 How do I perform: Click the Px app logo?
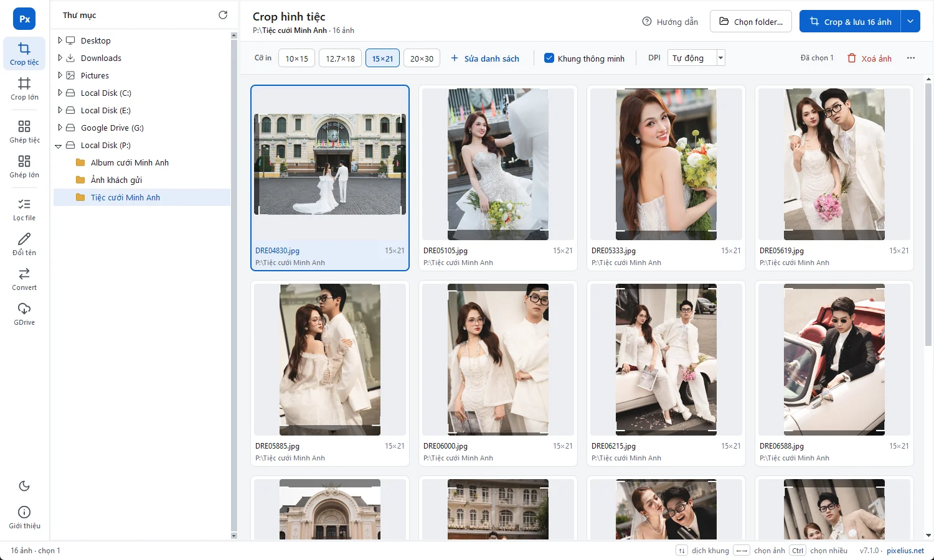(24, 19)
